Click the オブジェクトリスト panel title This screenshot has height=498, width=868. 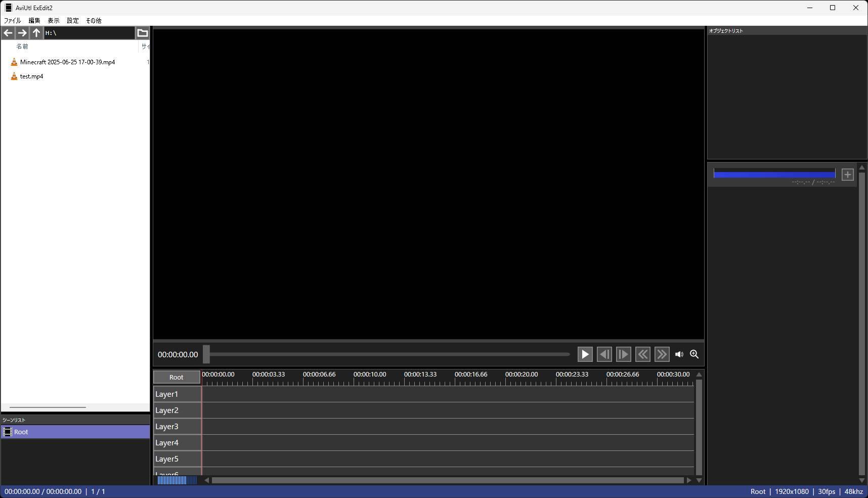click(x=726, y=31)
